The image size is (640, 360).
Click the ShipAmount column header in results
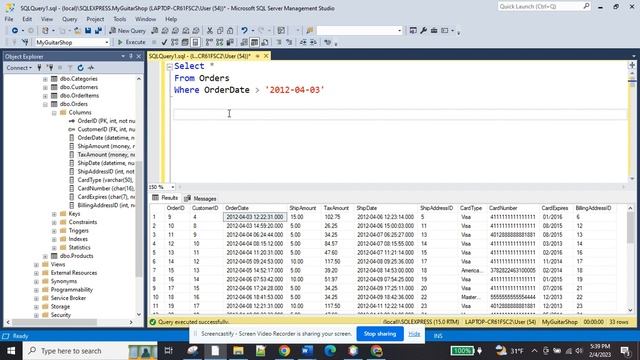[302, 208]
